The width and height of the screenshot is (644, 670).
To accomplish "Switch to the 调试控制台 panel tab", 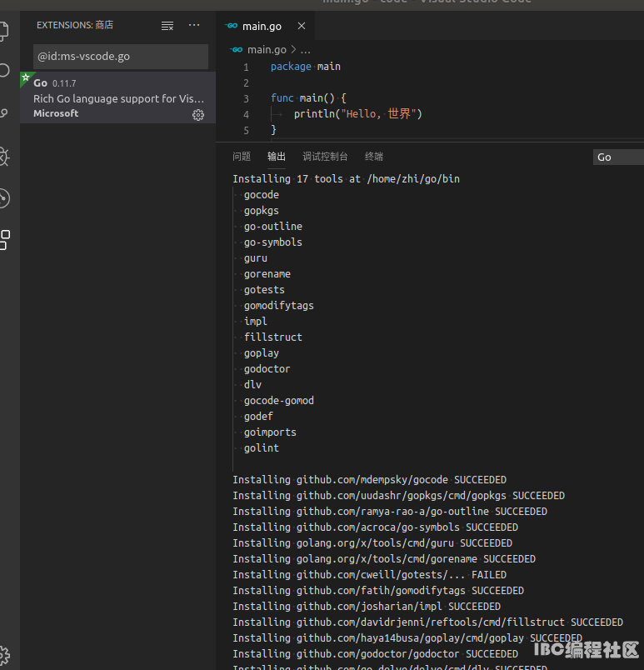I will tap(325, 157).
